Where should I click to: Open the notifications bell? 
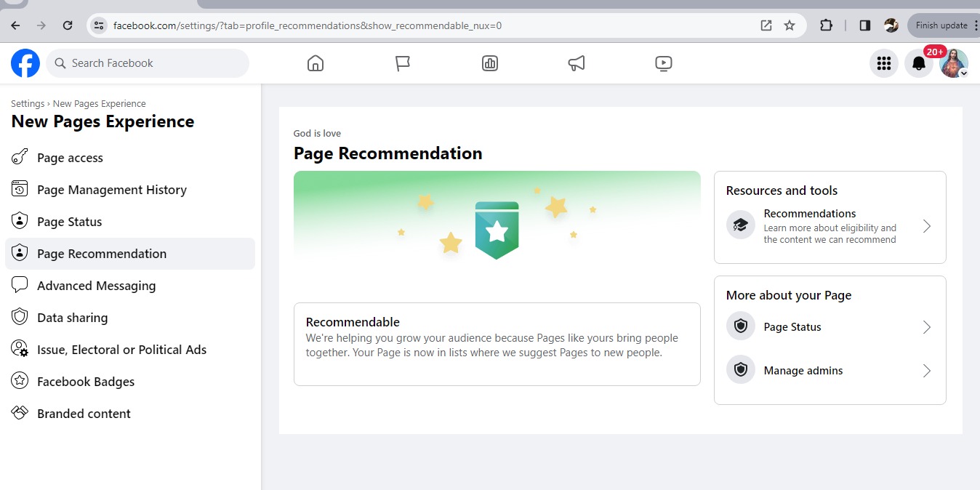click(919, 63)
